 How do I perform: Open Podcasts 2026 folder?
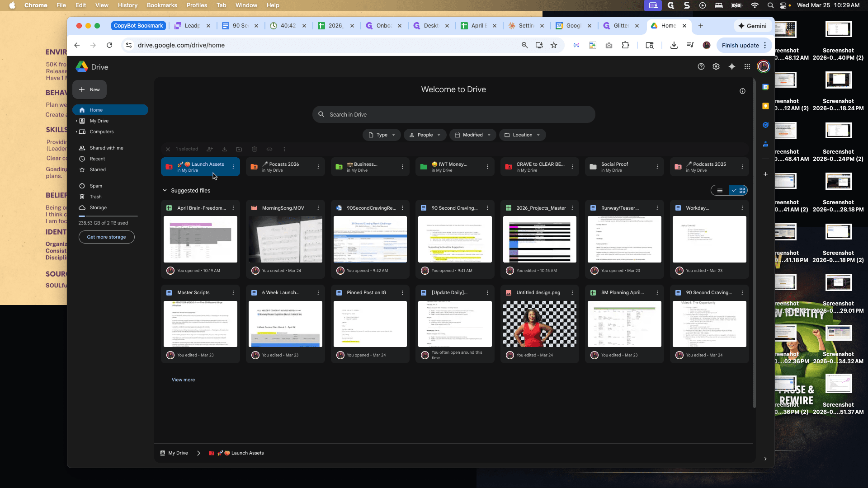pyautogui.click(x=285, y=167)
